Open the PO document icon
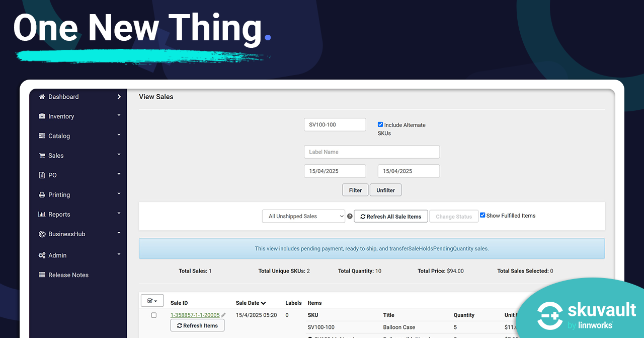Screen dimensions: 644x338 click(x=42, y=175)
